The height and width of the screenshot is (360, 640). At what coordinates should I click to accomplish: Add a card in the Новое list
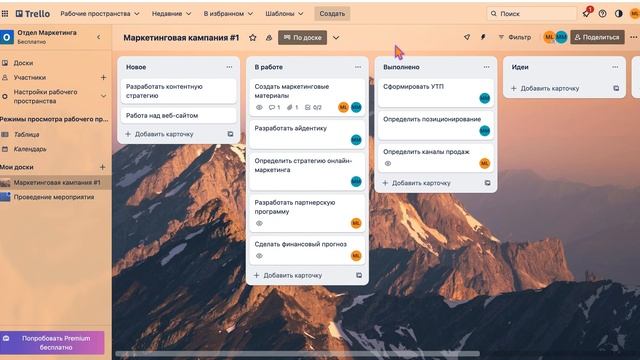coord(160,134)
